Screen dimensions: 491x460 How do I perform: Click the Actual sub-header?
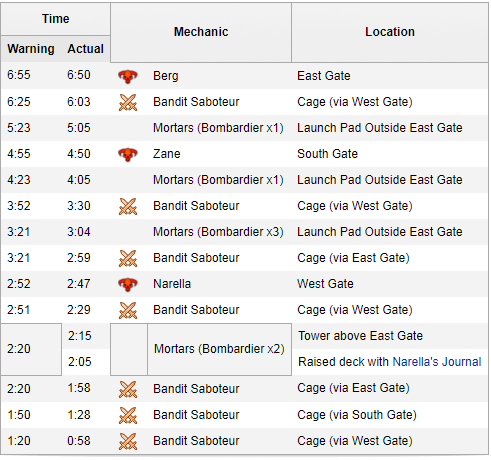pos(86,49)
